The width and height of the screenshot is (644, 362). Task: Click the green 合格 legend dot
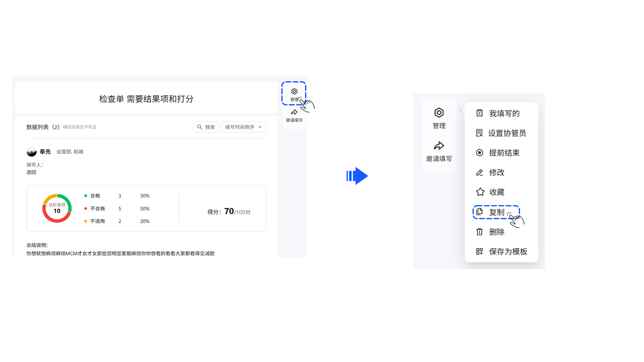coord(86,196)
